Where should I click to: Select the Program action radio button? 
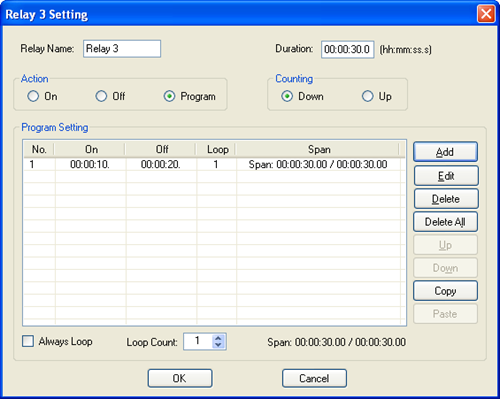pyautogui.click(x=169, y=96)
